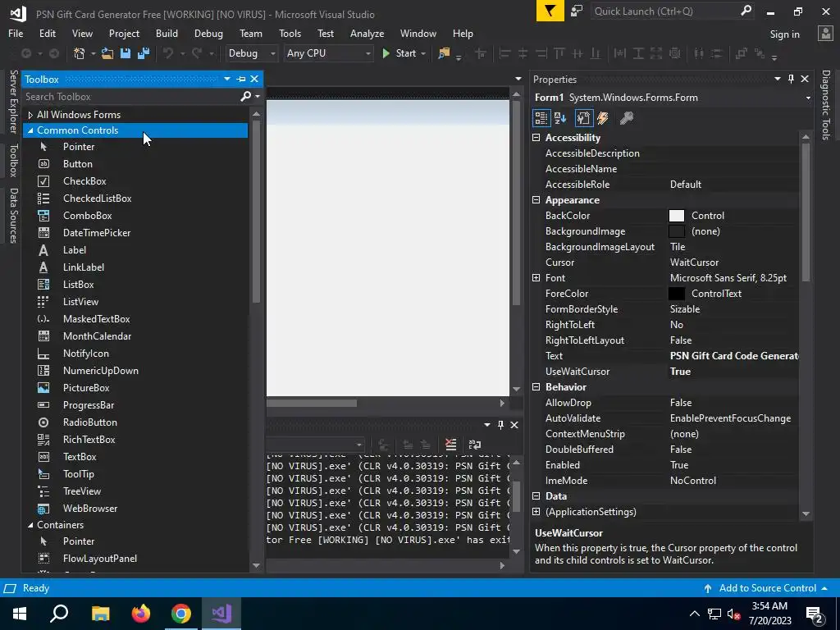
Task: Open Chrome from the taskbar
Action: point(181,614)
